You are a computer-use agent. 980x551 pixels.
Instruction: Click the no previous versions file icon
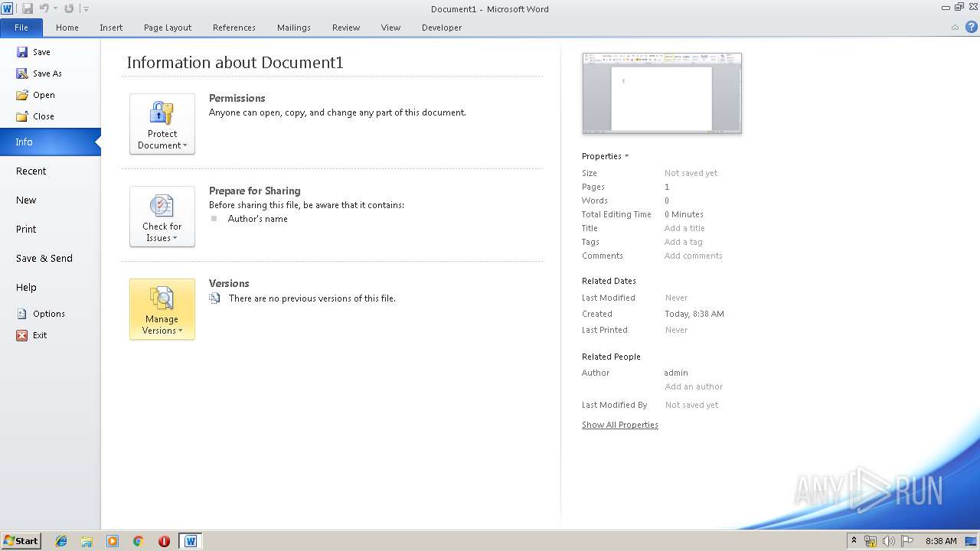pos(214,298)
